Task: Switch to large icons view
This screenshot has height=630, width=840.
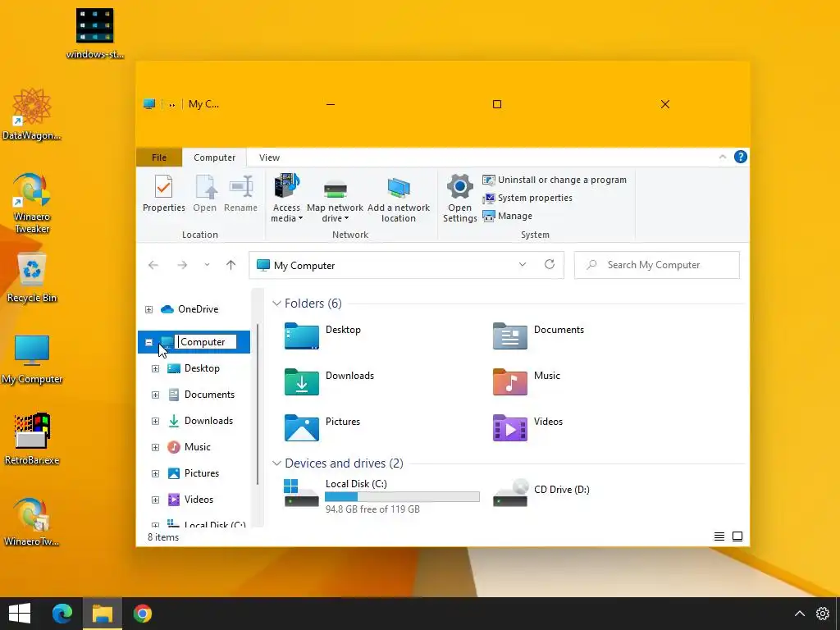Action: [737, 536]
